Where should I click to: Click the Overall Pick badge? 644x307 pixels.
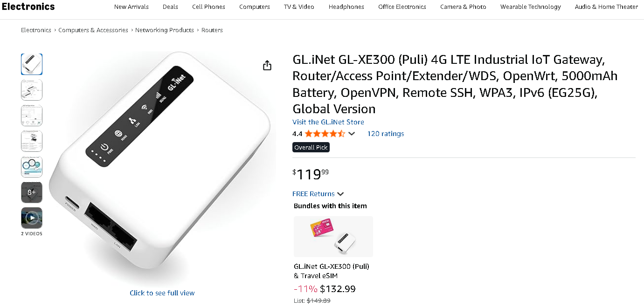coord(311,147)
